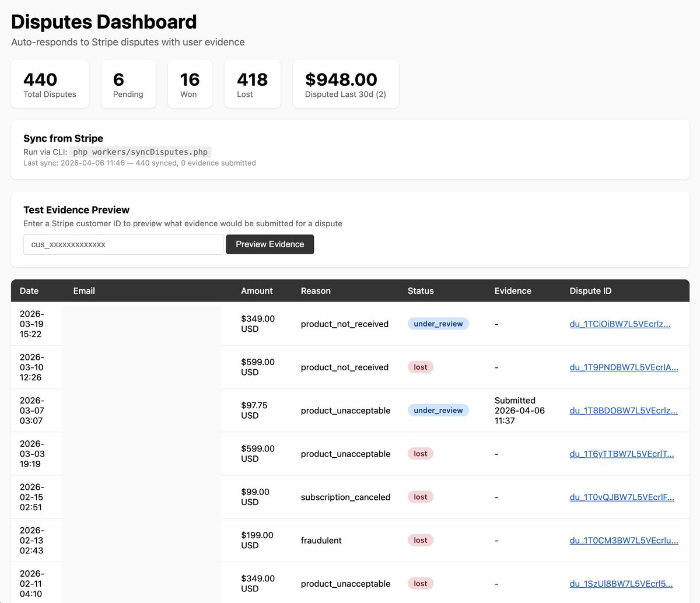Click the Preview Evidence button
The width and height of the screenshot is (700, 603).
coord(269,244)
